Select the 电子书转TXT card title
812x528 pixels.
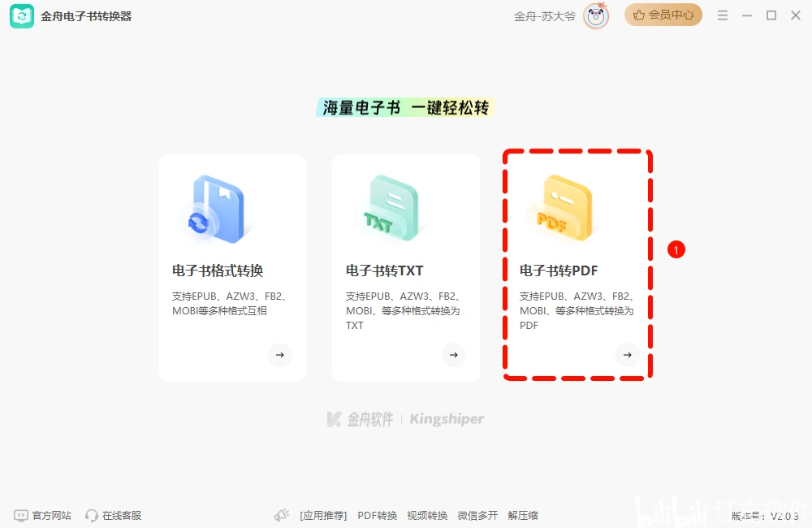coord(384,270)
